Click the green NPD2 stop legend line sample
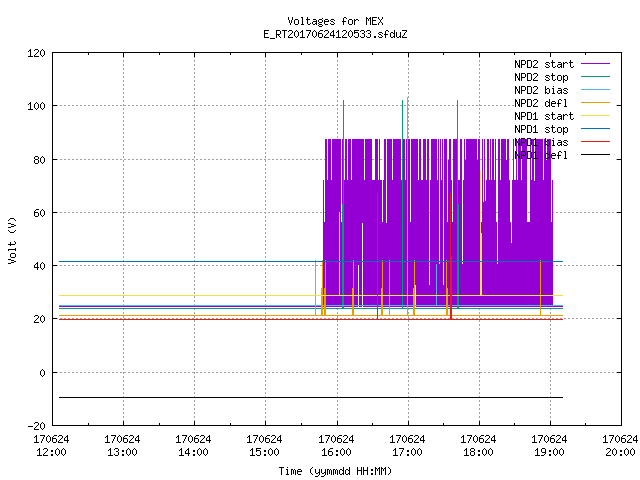This screenshot has height=480, width=640. 596,76
